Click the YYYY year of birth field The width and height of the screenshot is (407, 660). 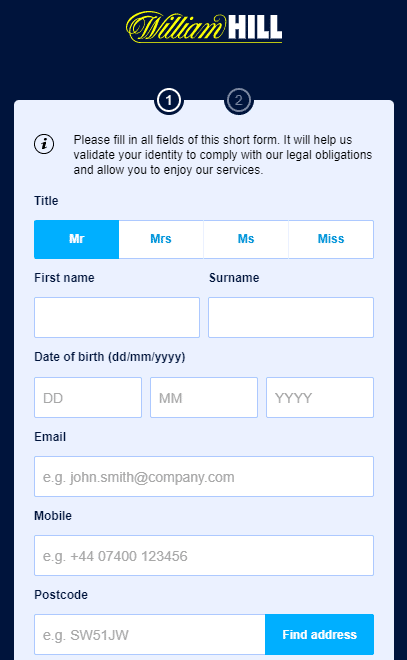320,397
